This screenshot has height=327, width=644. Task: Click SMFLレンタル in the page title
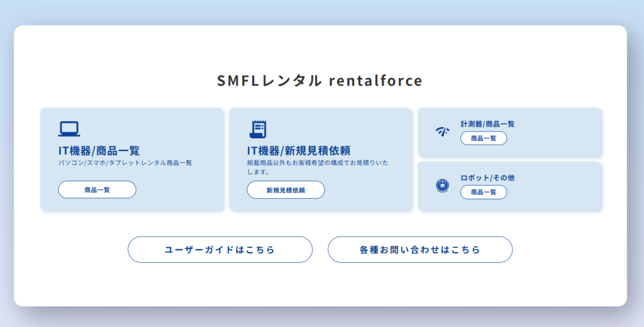pyautogui.click(x=270, y=80)
